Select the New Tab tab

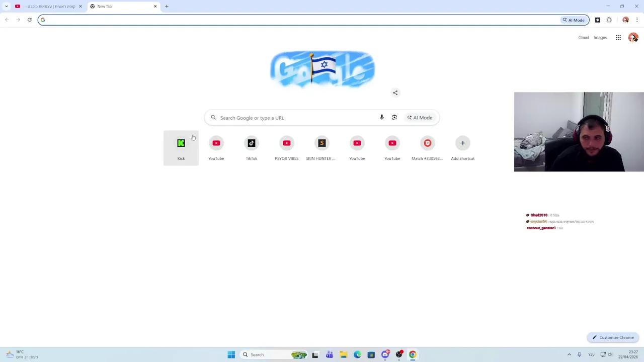click(123, 7)
